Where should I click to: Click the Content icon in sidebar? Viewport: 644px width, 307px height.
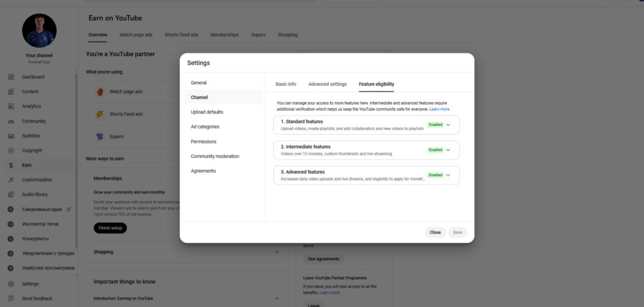11,91
